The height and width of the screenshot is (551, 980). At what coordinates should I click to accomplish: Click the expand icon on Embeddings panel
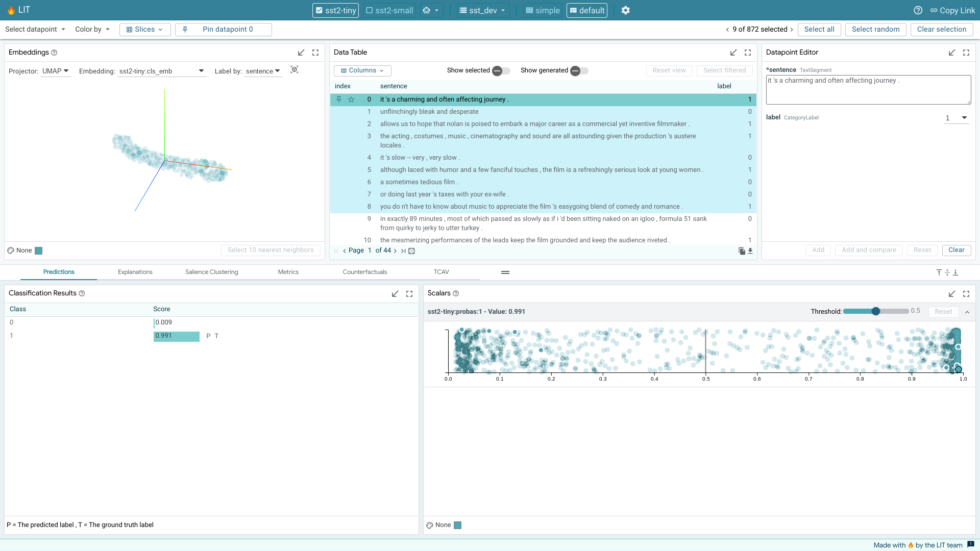(x=315, y=53)
